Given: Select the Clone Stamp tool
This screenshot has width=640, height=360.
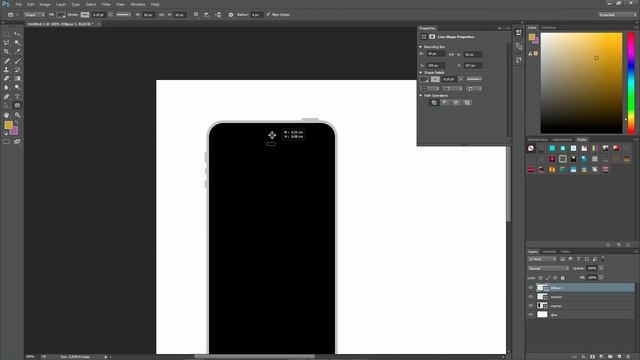Looking at the screenshot, I should pyautogui.click(x=6, y=70).
